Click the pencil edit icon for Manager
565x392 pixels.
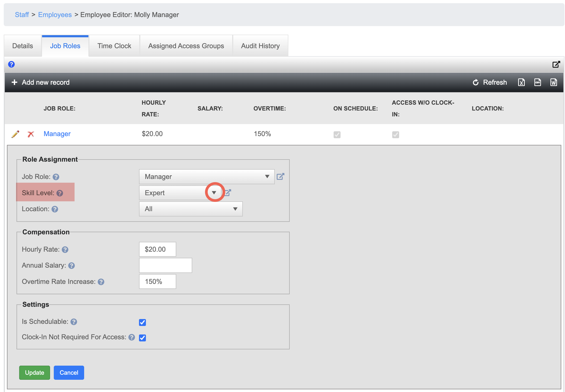pyautogui.click(x=15, y=134)
